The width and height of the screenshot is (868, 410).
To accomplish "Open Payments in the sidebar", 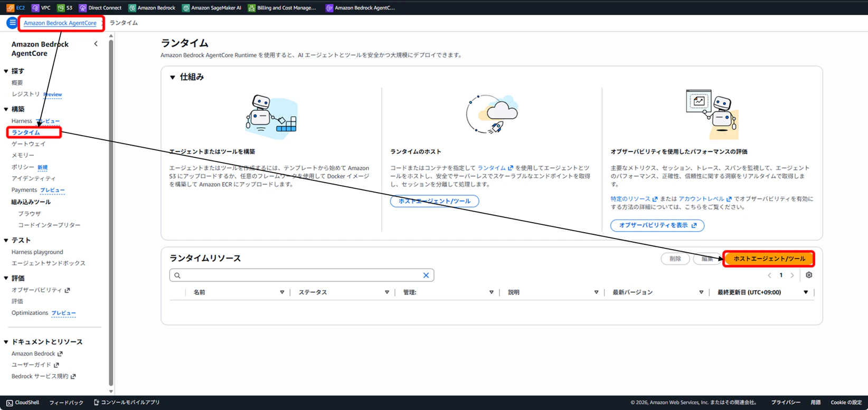I will coord(24,190).
